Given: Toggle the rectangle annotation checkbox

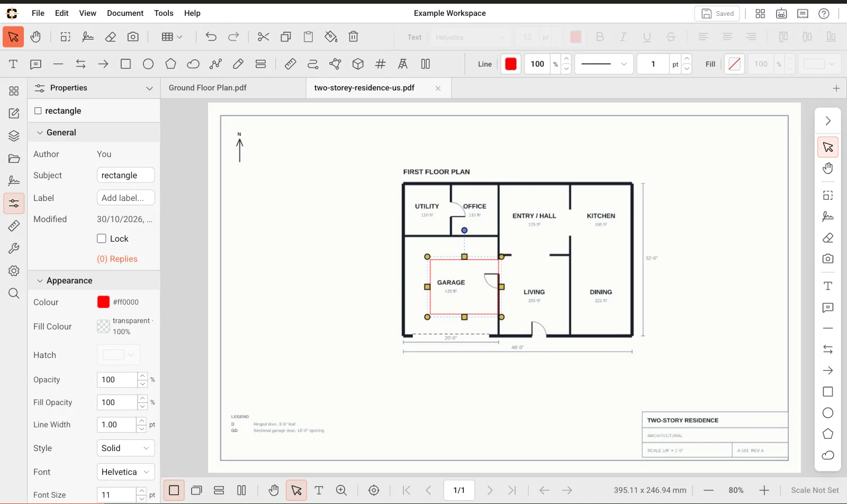Looking at the screenshot, I should click(38, 111).
